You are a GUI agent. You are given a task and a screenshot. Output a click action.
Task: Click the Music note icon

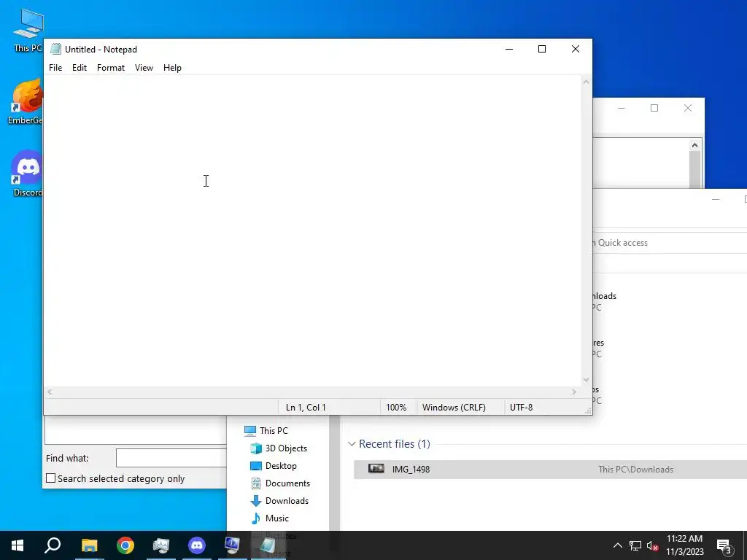(256, 518)
